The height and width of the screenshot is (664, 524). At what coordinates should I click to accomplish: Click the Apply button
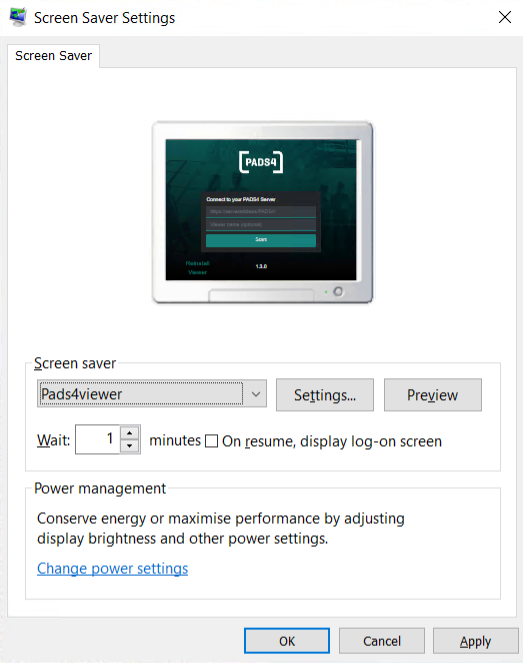(x=475, y=641)
